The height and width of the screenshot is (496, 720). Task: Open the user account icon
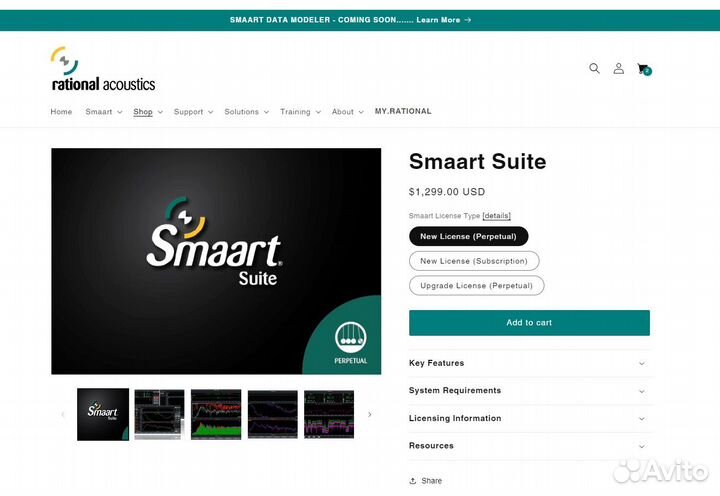(x=619, y=68)
